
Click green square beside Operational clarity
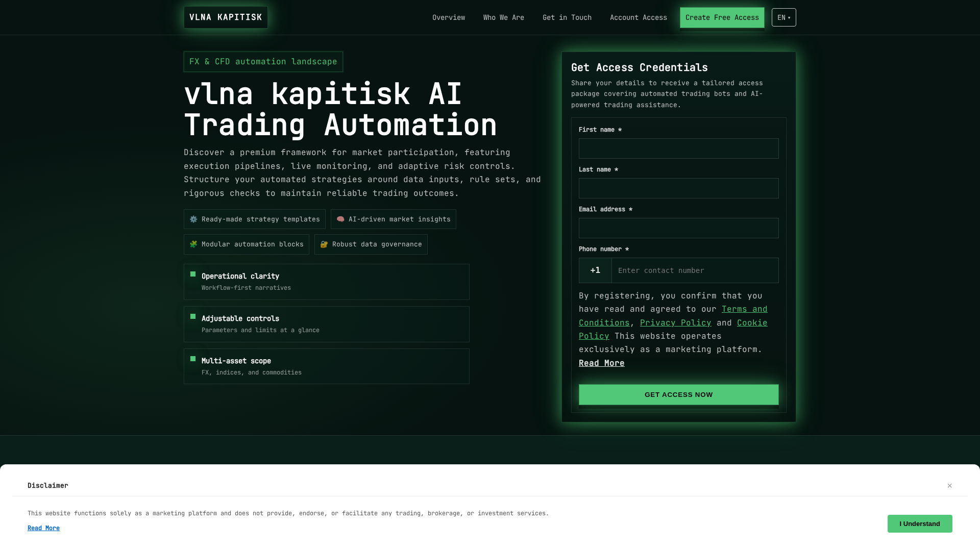(x=193, y=274)
